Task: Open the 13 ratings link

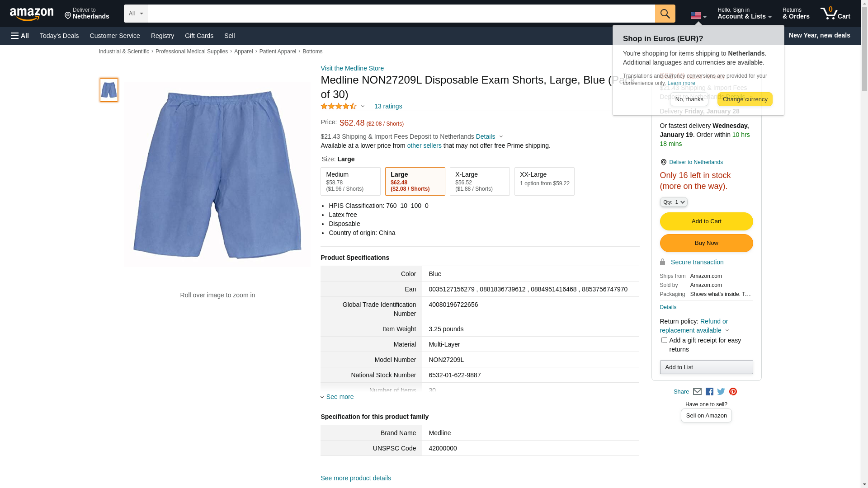Action: [388, 106]
